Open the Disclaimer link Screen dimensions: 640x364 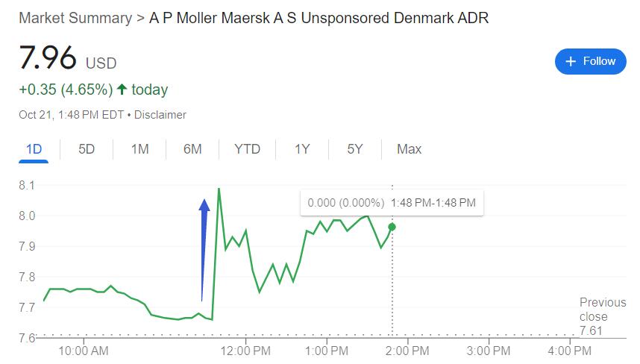pyautogui.click(x=160, y=115)
